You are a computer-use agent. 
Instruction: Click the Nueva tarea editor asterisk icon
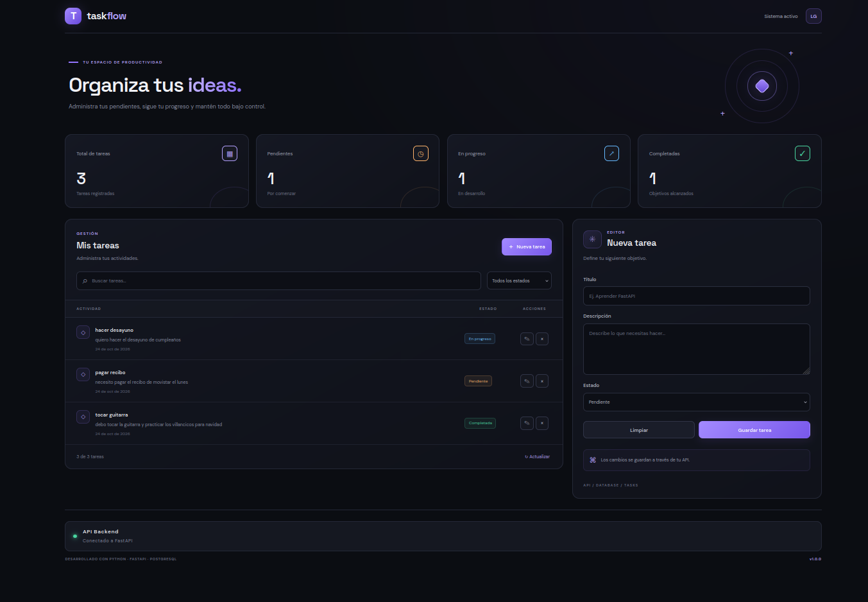point(592,239)
